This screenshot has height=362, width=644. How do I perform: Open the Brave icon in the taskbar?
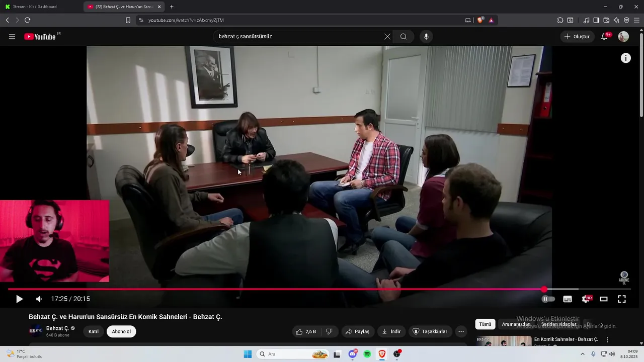(x=382, y=354)
